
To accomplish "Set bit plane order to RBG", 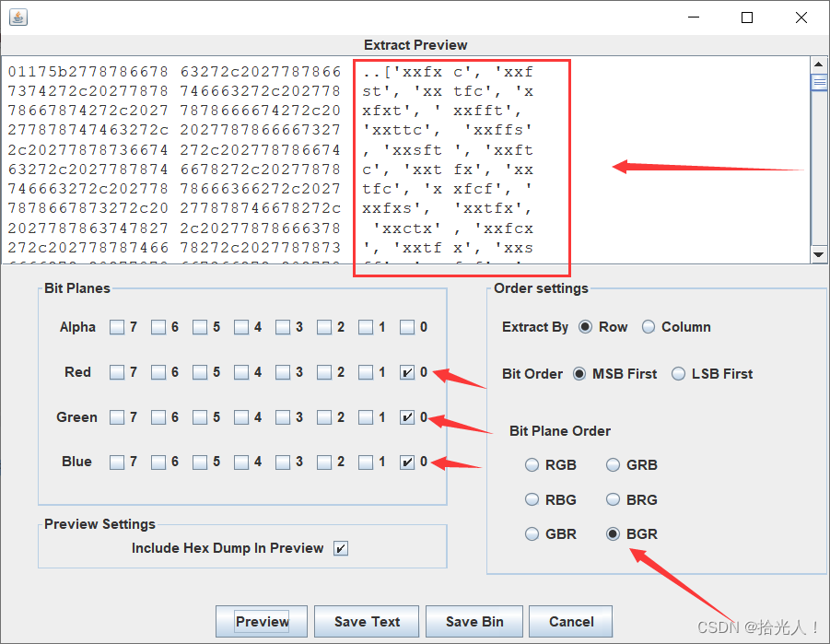I will click(532, 499).
